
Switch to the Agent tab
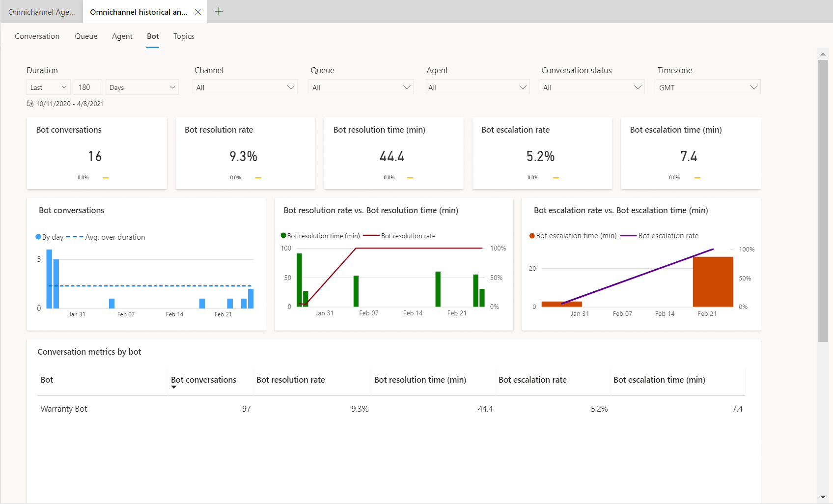(x=122, y=36)
